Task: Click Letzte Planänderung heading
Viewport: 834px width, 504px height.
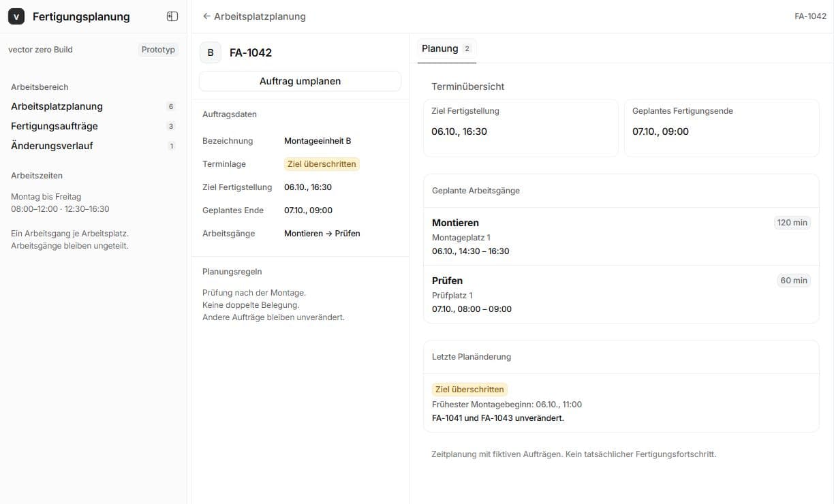Action: [x=472, y=357]
